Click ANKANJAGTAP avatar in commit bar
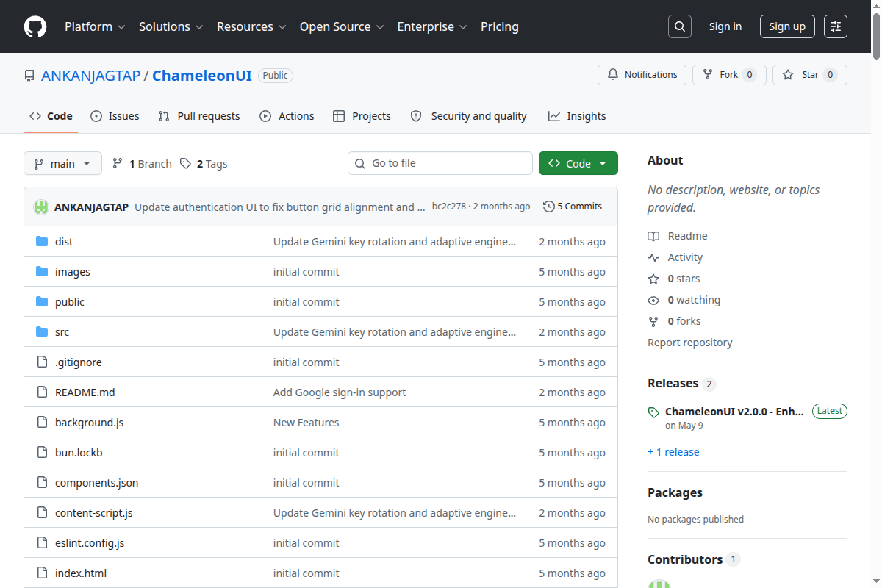Screen dimensions: 882x588 tap(41, 207)
